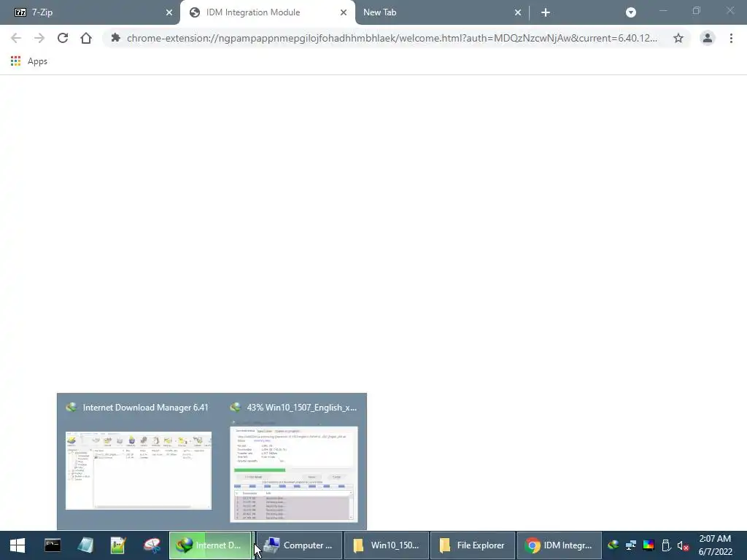Click the muted volume tray icon
Image resolution: width=747 pixels, height=560 pixels.
[683, 545]
